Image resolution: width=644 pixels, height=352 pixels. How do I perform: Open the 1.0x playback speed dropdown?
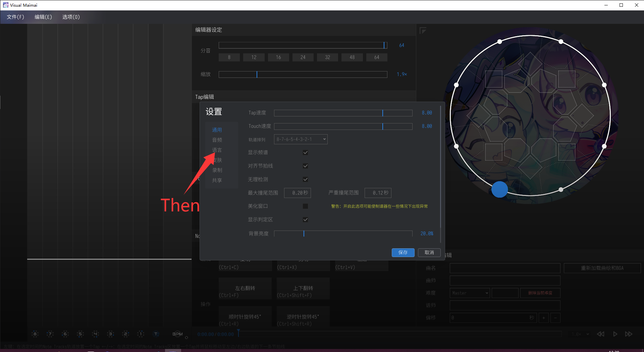pos(580,334)
